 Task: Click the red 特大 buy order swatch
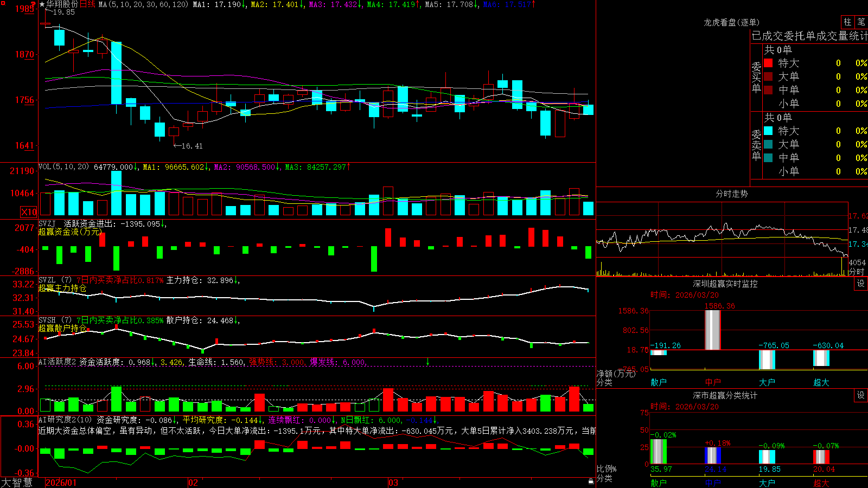point(768,63)
